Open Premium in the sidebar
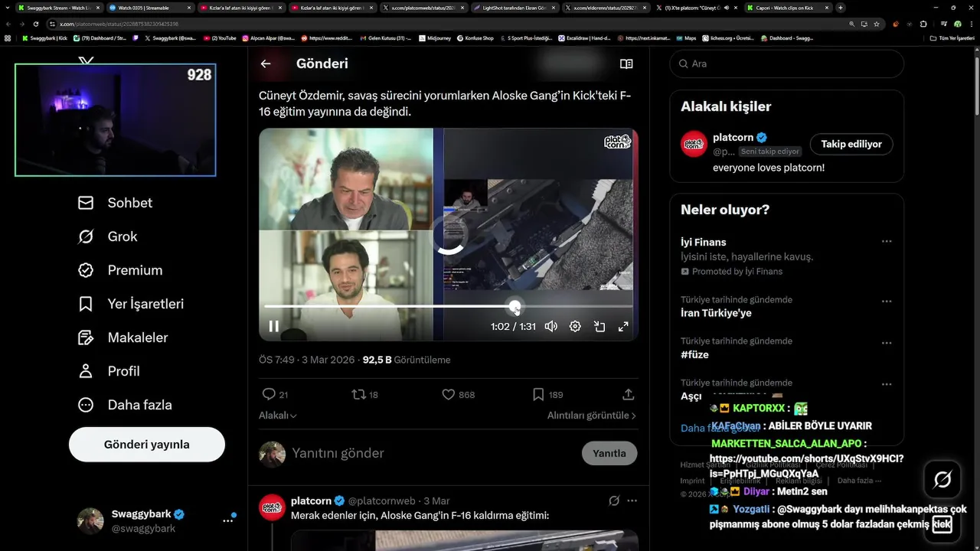This screenshot has height=551, width=980. coord(120,270)
